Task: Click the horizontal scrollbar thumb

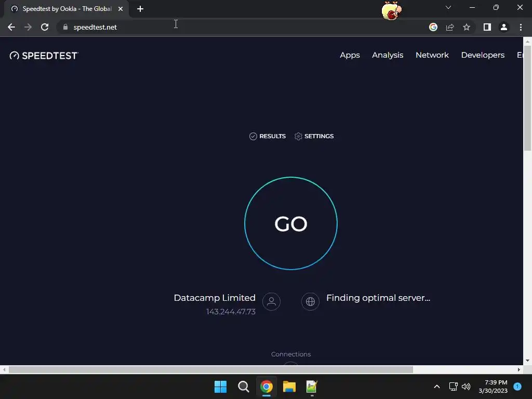Action: tap(211, 369)
